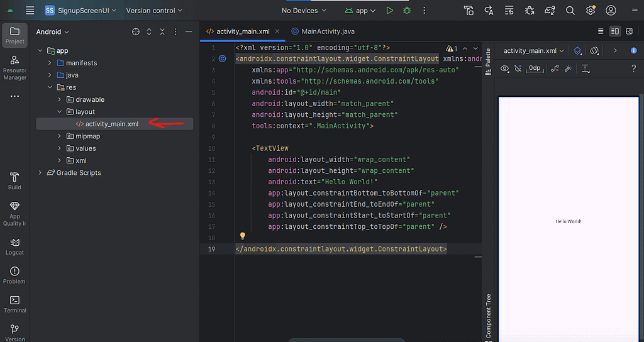Screen dimensions: 644x342
Task: Show intention lightbulb on line 18
Action: point(243,236)
